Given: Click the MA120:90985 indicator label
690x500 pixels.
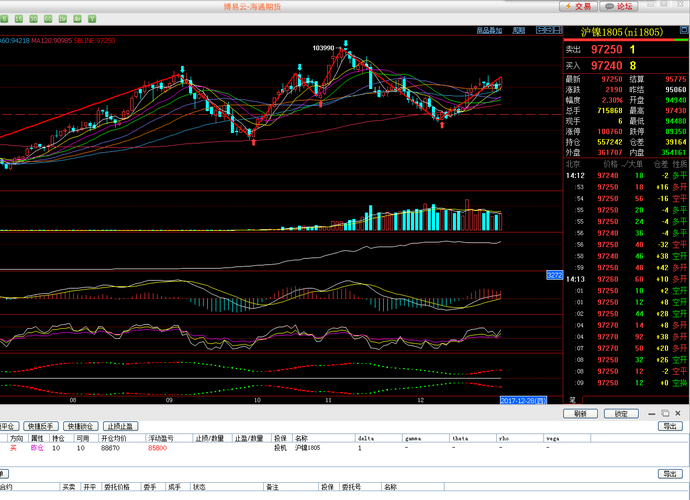Looking at the screenshot, I should click(51, 40).
